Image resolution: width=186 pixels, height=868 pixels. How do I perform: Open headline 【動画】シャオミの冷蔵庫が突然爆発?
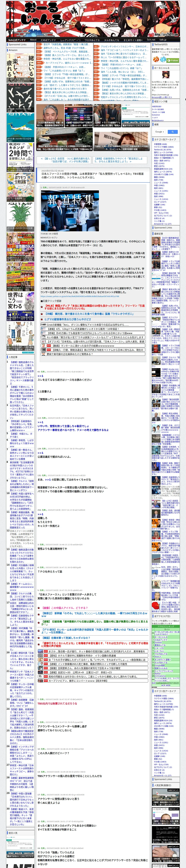(125, 83)
